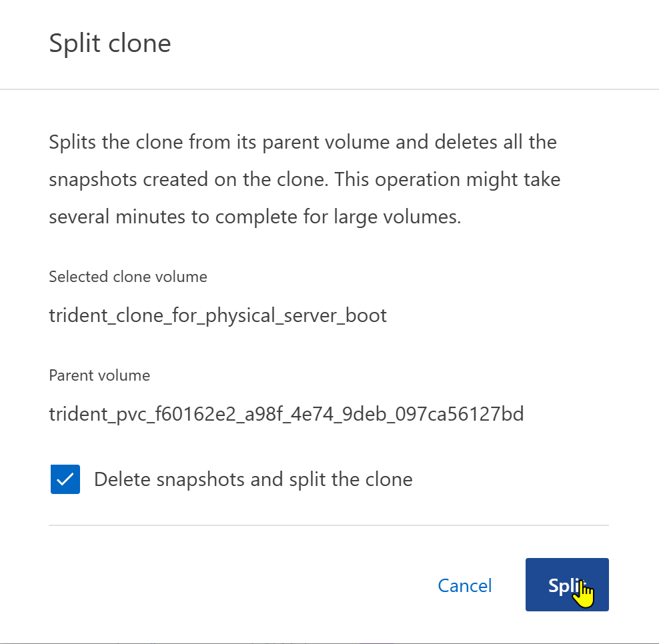This screenshot has height=644, width=659.
Task: Uncheck Delete snapshots and split the clone
Action: tap(65, 479)
